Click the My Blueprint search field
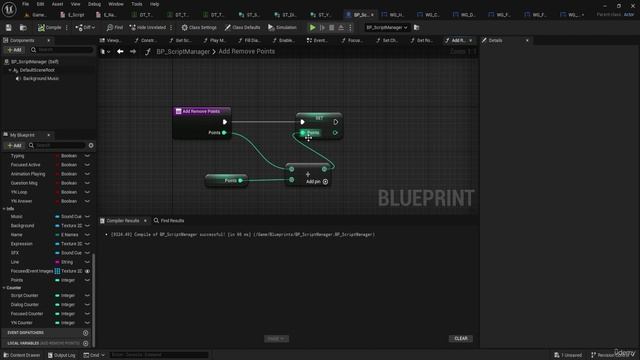 (x=57, y=145)
